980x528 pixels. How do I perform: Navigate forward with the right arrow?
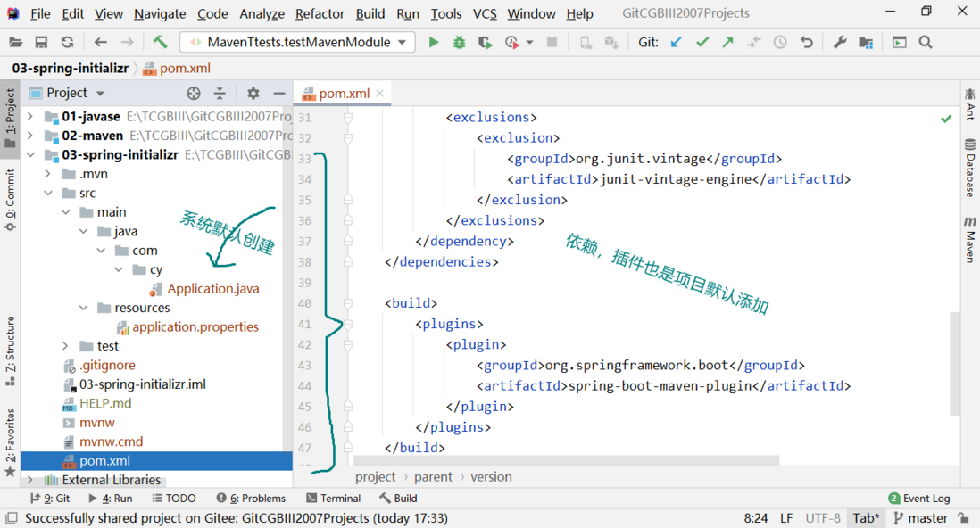pos(127,43)
